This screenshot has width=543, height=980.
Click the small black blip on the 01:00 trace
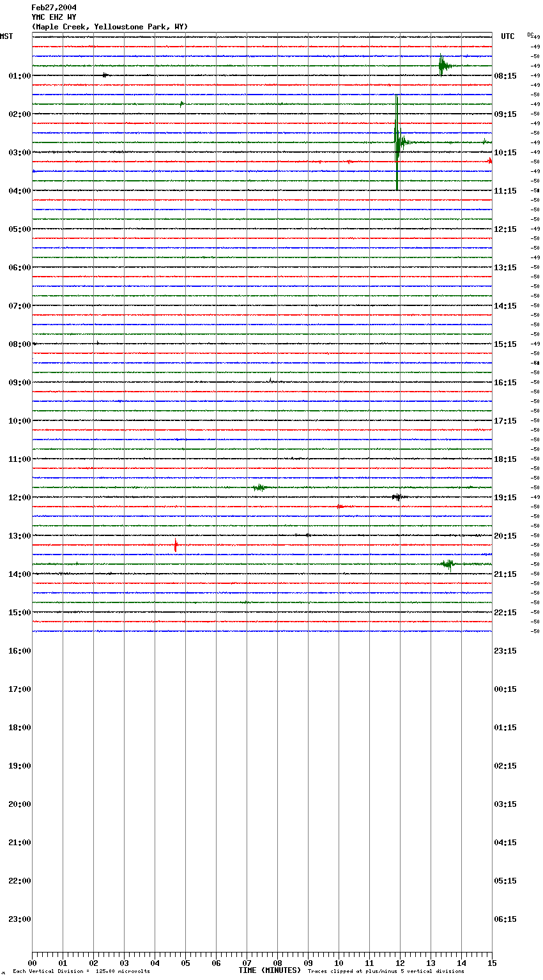pyautogui.click(x=105, y=75)
